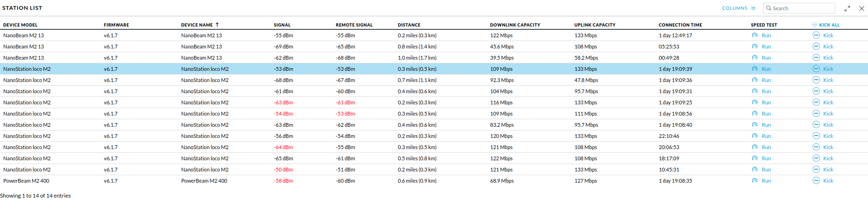The width and height of the screenshot is (868, 212).
Task: Sort by the Firmware column header
Action: coord(116,25)
